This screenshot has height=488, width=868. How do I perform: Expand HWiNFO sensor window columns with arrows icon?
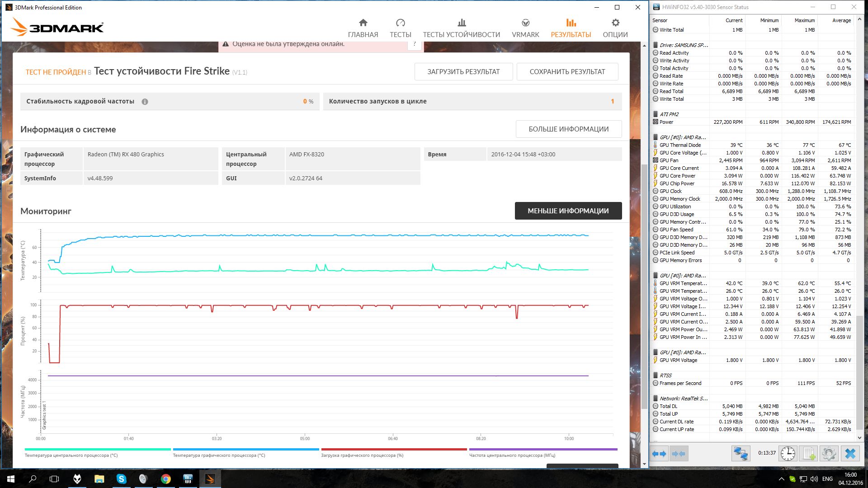click(659, 454)
